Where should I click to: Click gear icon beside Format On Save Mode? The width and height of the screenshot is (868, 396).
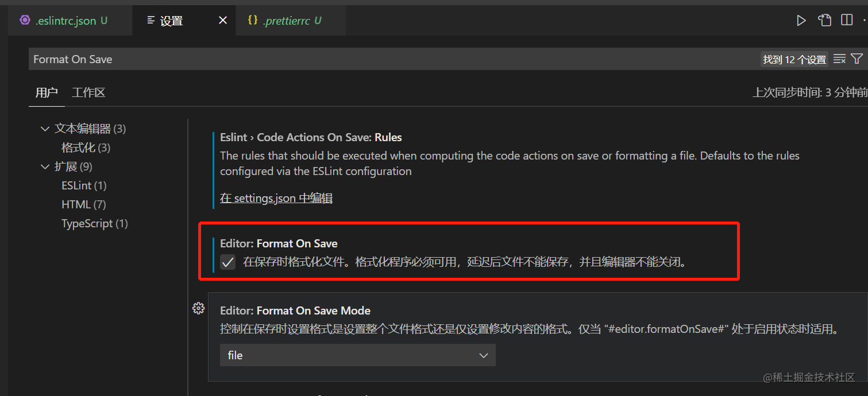[x=198, y=309]
